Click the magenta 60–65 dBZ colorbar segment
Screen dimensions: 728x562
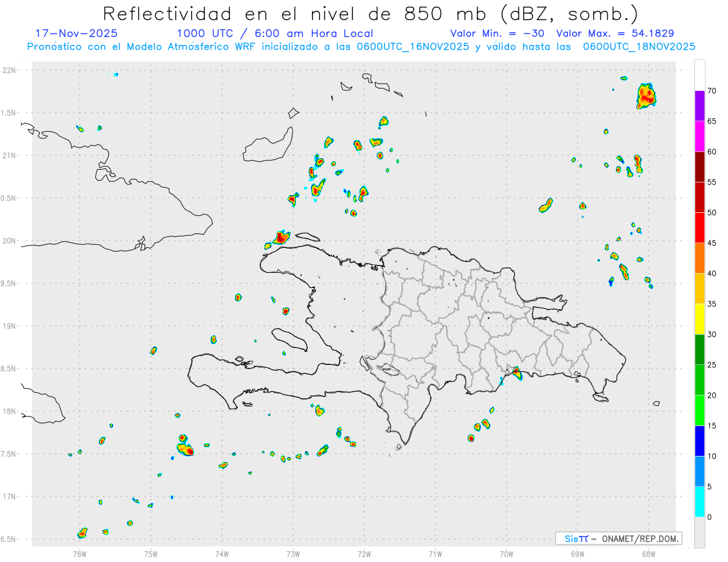[699, 136]
